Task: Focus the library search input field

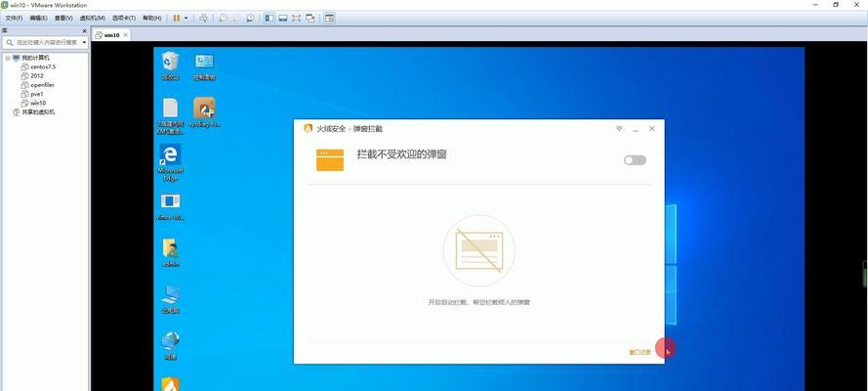Action: pos(48,42)
